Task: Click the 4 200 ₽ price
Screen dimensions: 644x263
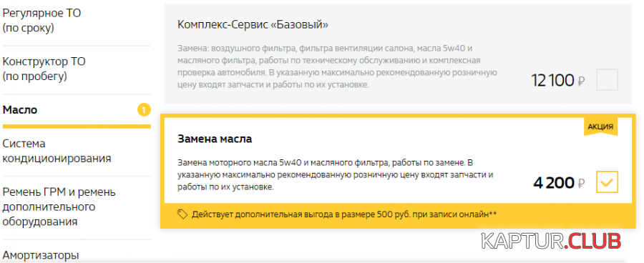Action: click(x=559, y=182)
